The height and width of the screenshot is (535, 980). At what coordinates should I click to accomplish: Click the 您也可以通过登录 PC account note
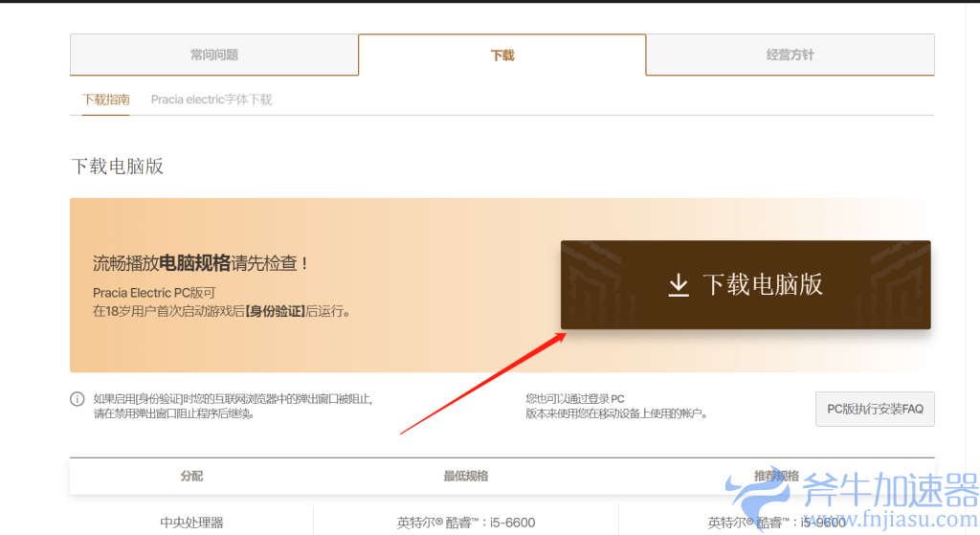click(x=616, y=406)
